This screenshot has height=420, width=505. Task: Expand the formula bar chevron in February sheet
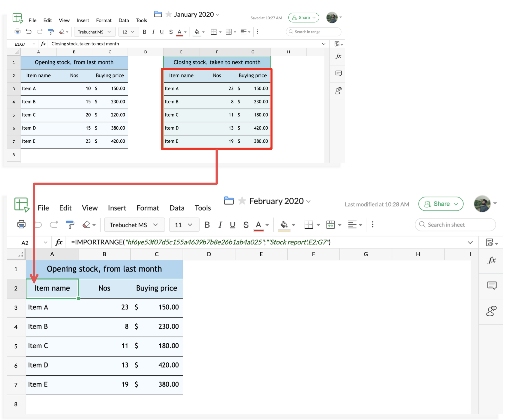click(470, 242)
